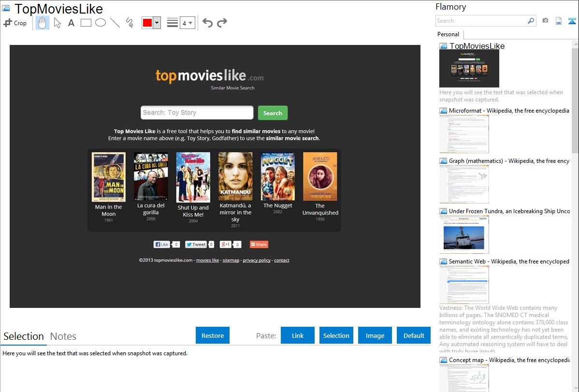
Task: Switch to the Notes tab
Action: coord(63,336)
